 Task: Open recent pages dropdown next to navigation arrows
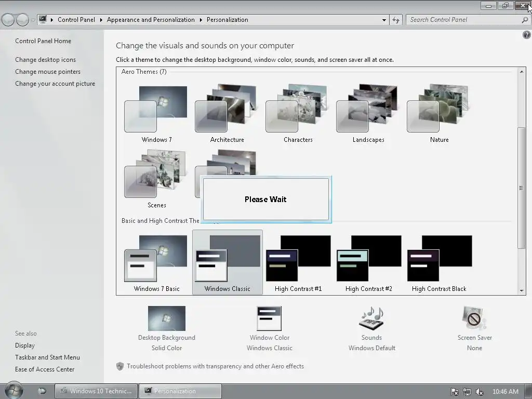(33, 20)
